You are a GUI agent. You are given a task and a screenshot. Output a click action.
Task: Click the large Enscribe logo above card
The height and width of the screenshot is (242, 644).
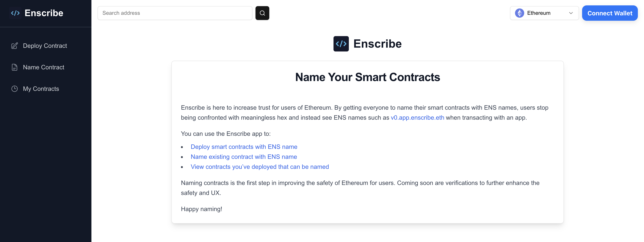tap(341, 44)
